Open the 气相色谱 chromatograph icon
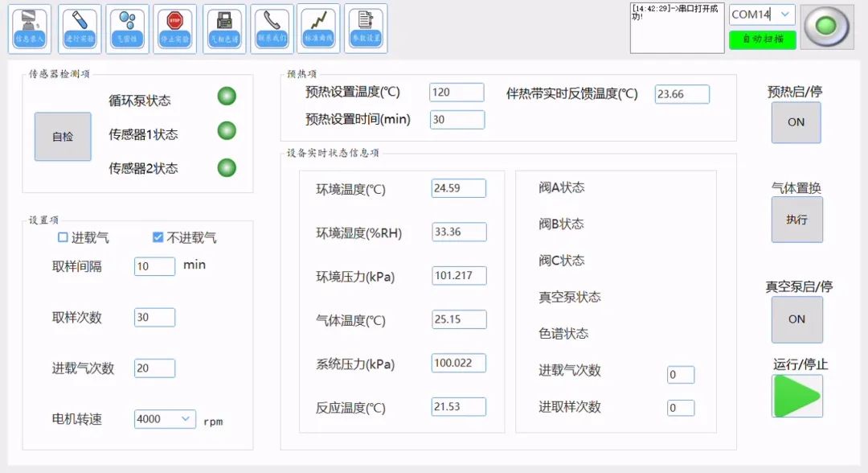868x473 pixels. click(224, 29)
